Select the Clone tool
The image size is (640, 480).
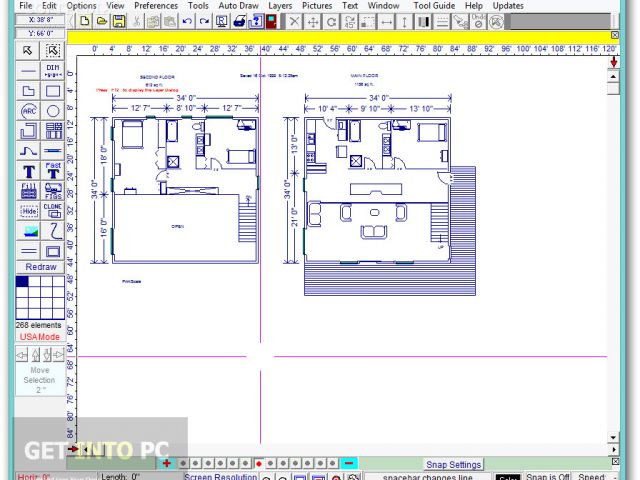click(x=53, y=210)
